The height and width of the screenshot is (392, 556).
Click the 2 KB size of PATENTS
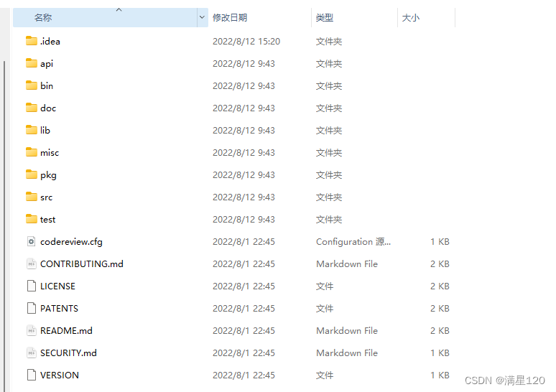[440, 308]
